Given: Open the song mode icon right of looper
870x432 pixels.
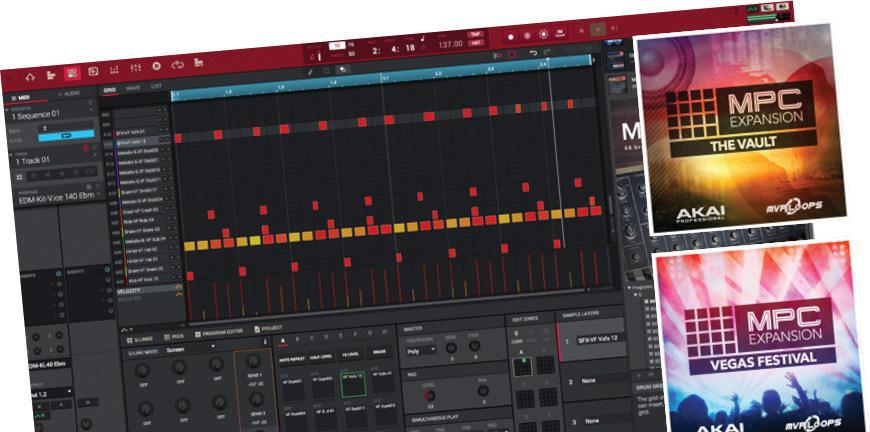Looking at the screenshot, I should tap(199, 63).
